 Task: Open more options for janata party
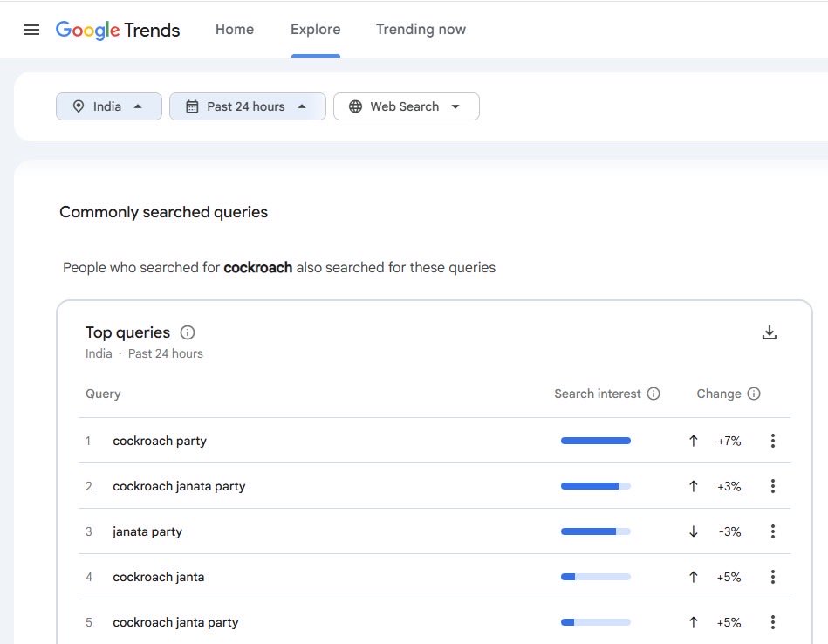(x=772, y=531)
